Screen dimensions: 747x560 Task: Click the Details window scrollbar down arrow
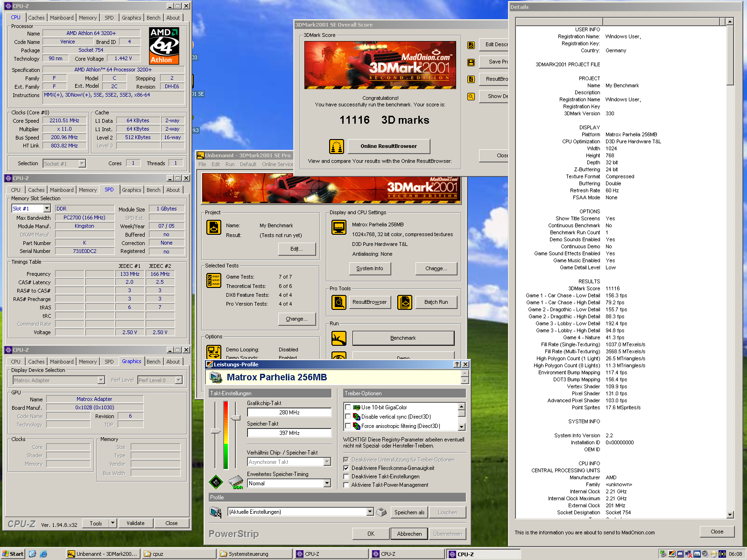730,515
